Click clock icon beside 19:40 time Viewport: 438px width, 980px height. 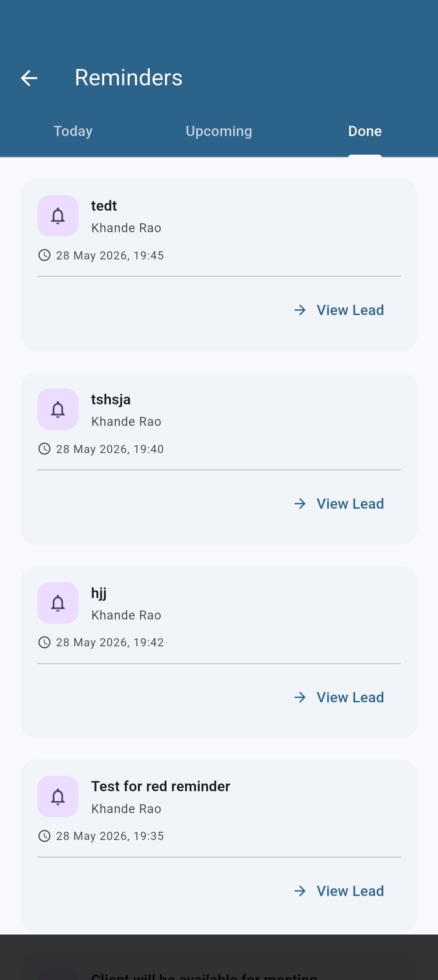tap(44, 449)
